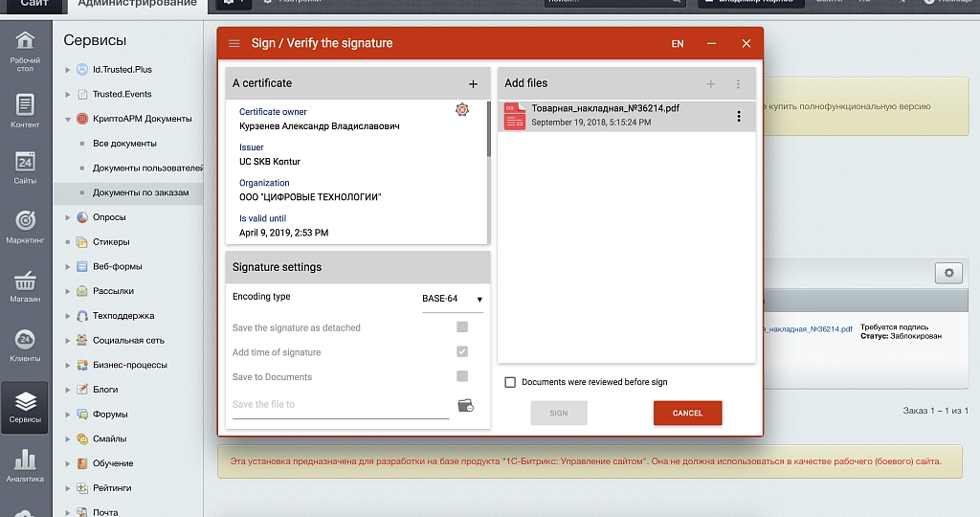Select Документы пользователей tree item
Image resolution: width=980 pixels, height=517 pixels.
pos(147,169)
